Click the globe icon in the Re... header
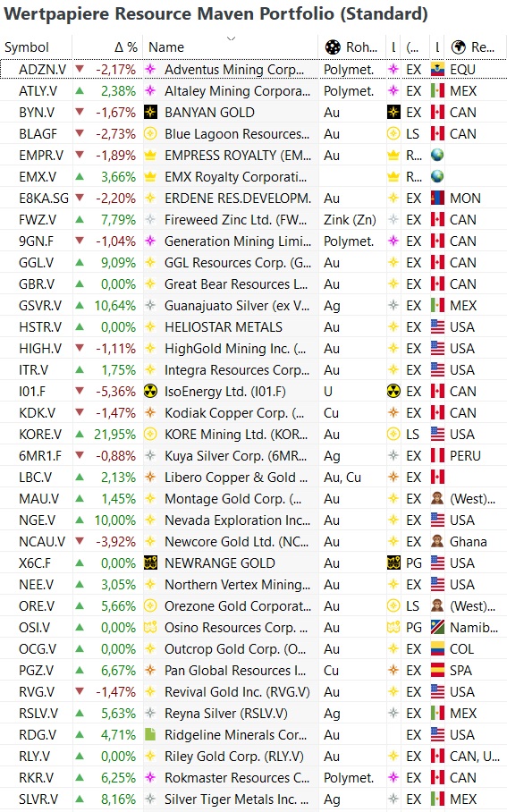This screenshot has height=812, width=507. pos(459,47)
